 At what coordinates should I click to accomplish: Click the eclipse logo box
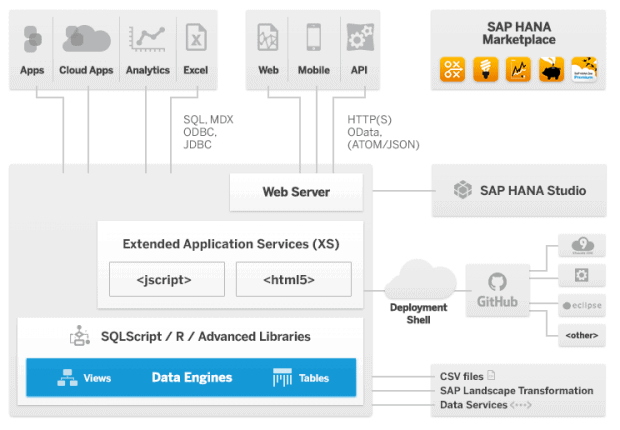tap(582, 305)
